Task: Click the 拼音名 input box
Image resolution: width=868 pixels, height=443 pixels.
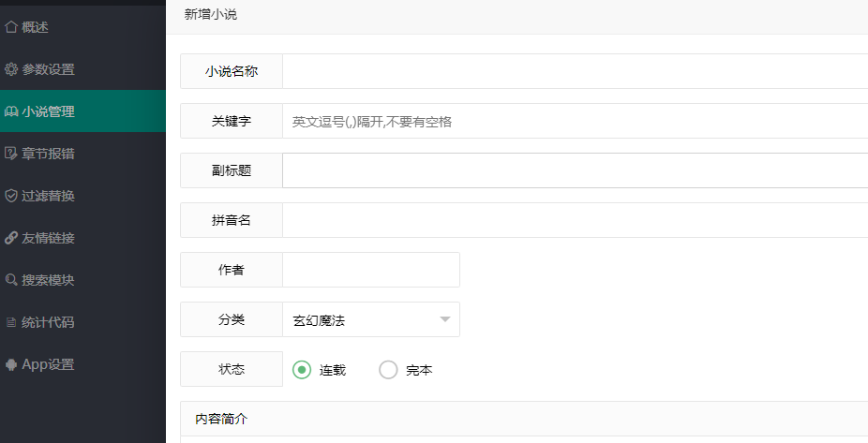Action: pos(574,220)
